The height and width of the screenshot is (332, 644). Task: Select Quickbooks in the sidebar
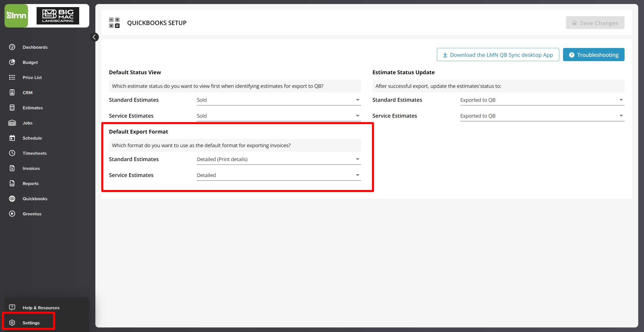(35, 199)
